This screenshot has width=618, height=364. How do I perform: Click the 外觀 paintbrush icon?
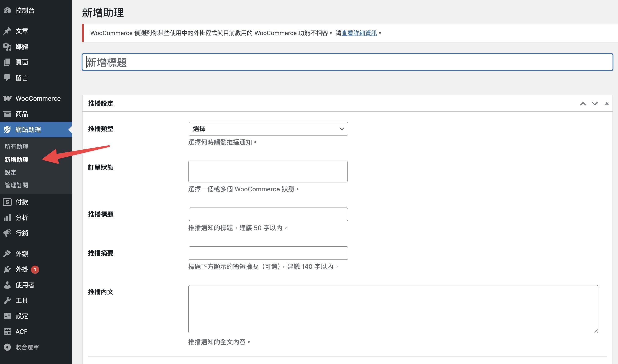point(7,254)
